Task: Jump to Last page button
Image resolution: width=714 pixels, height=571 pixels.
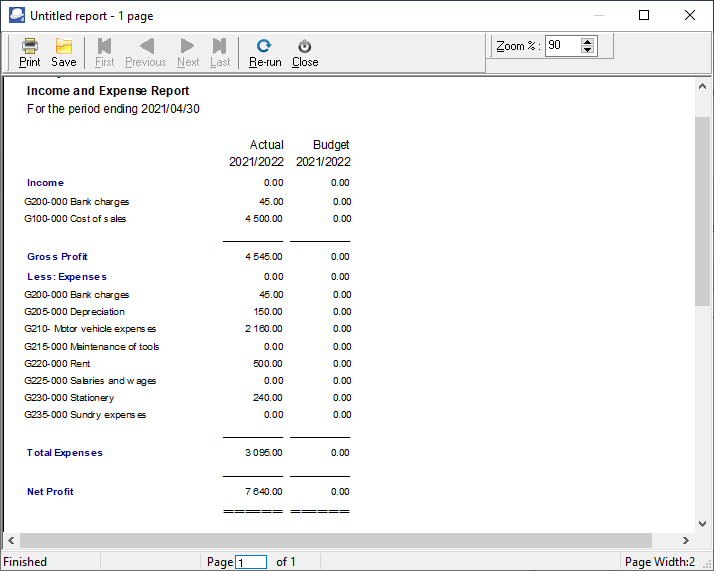Action: point(220,53)
